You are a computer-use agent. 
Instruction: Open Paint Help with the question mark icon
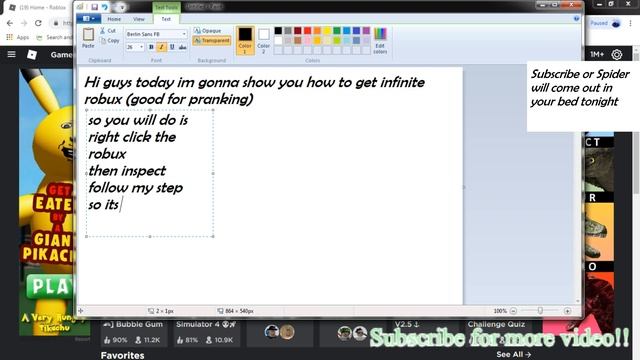tap(576, 19)
